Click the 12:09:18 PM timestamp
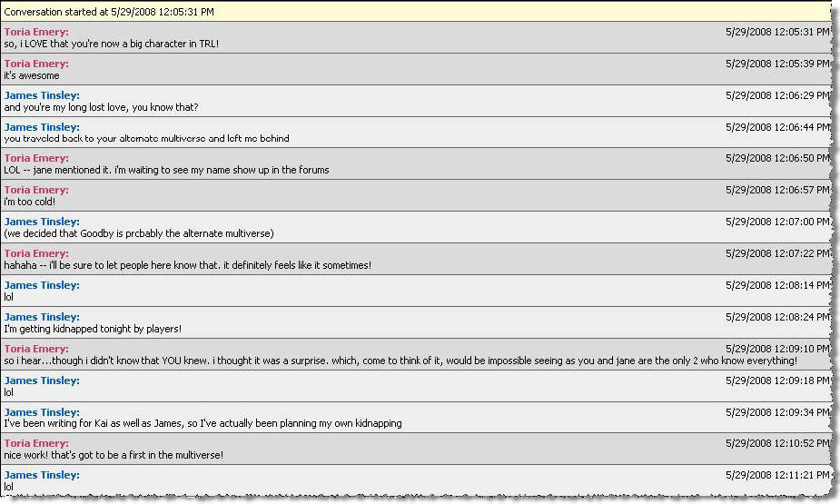Image resolution: width=840 pixels, height=504 pixels. coord(777,380)
